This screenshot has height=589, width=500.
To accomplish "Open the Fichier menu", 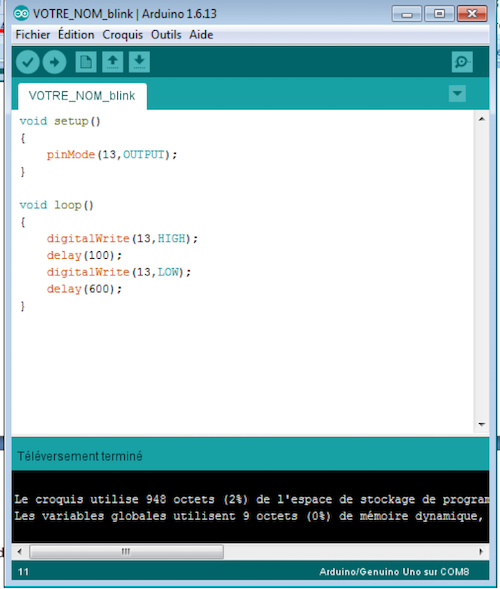I will tap(33, 35).
